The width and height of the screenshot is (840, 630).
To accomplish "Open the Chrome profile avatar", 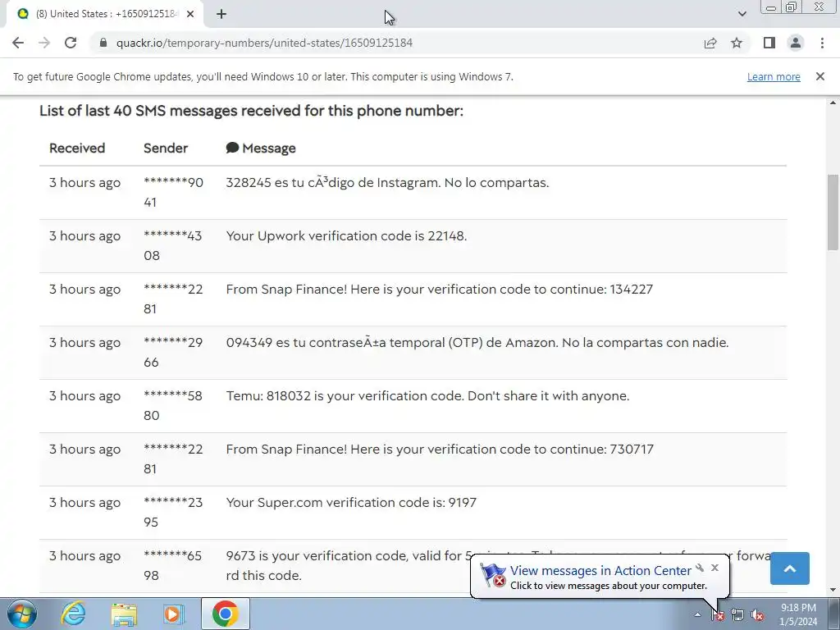I will [796, 43].
